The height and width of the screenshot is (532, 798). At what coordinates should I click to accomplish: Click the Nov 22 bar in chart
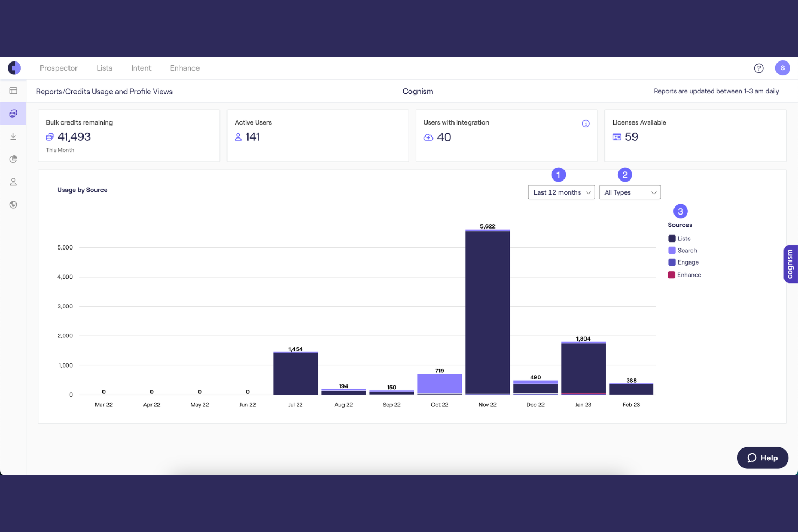click(487, 312)
